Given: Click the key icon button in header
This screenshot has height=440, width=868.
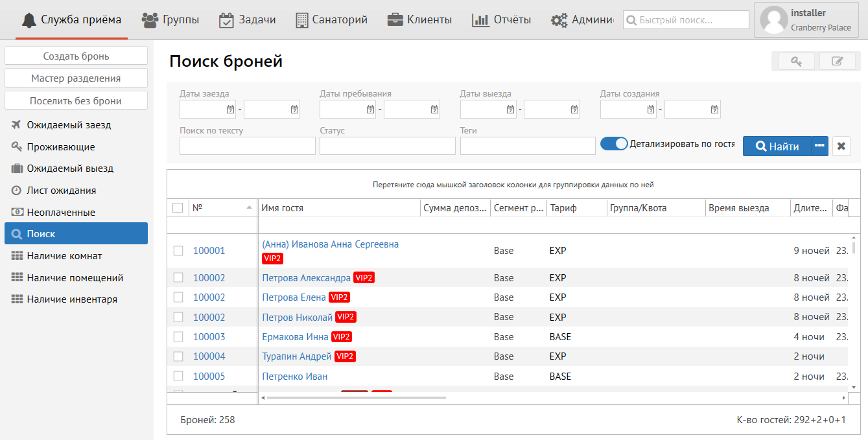Looking at the screenshot, I should tap(795, 62).
